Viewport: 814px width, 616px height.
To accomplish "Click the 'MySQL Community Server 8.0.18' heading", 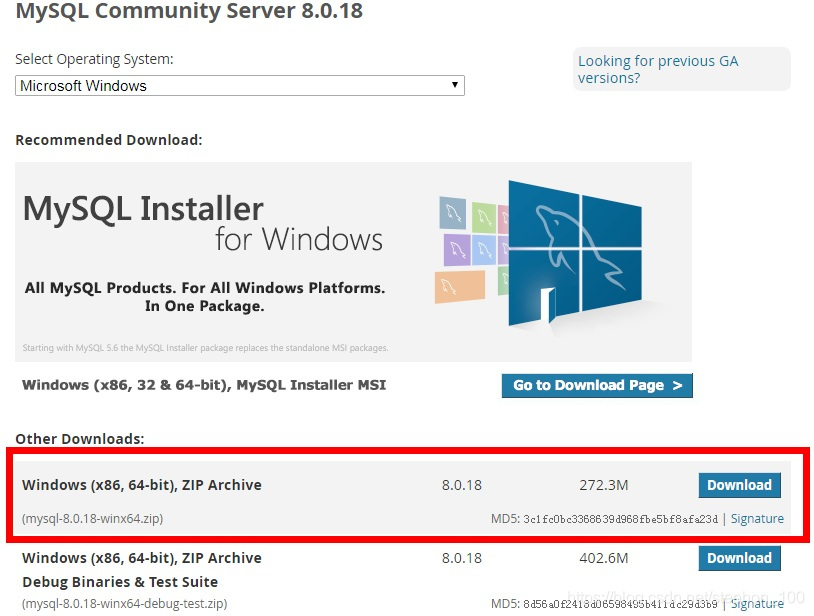I will (189, 11).
